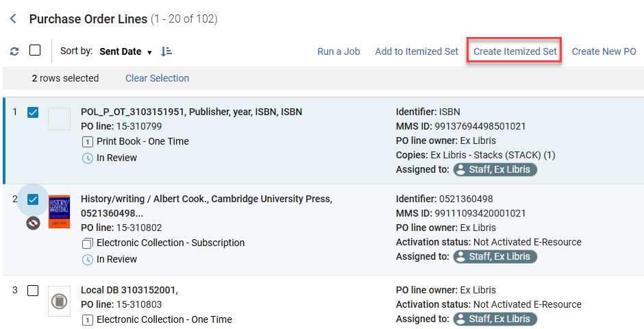Click Staff, Ex Libris badge in row 3
Image resolution: width=644 pixels, height=329 pixels.
click(495, 319)
